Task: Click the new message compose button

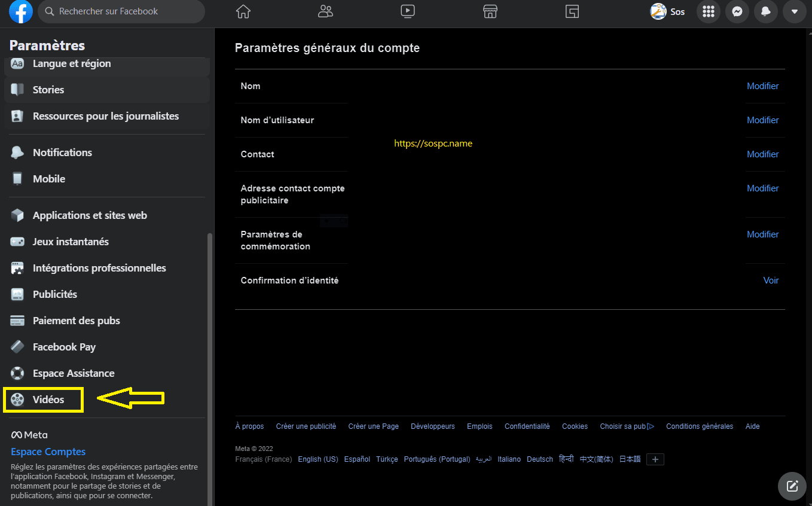Action: coord(792,486)
